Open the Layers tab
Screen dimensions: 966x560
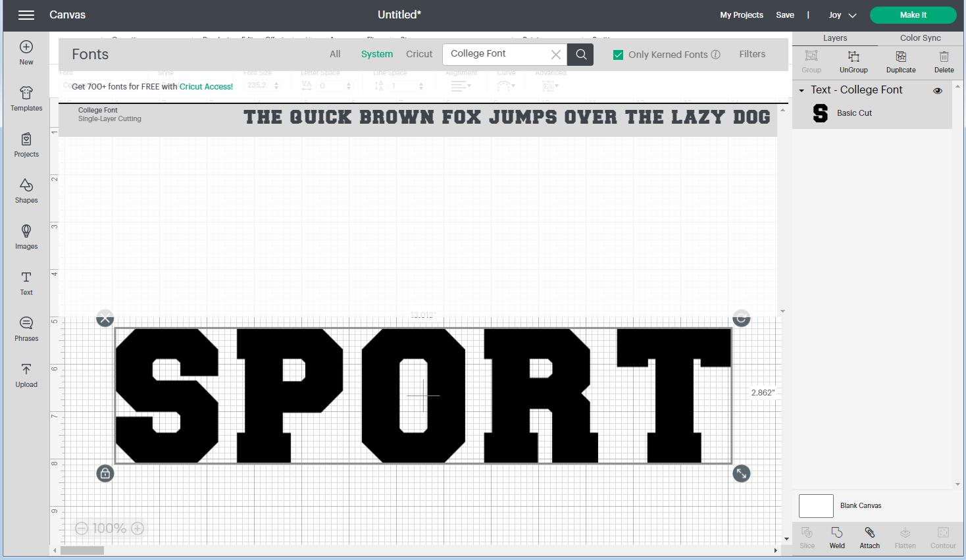[x=835, y=38]
